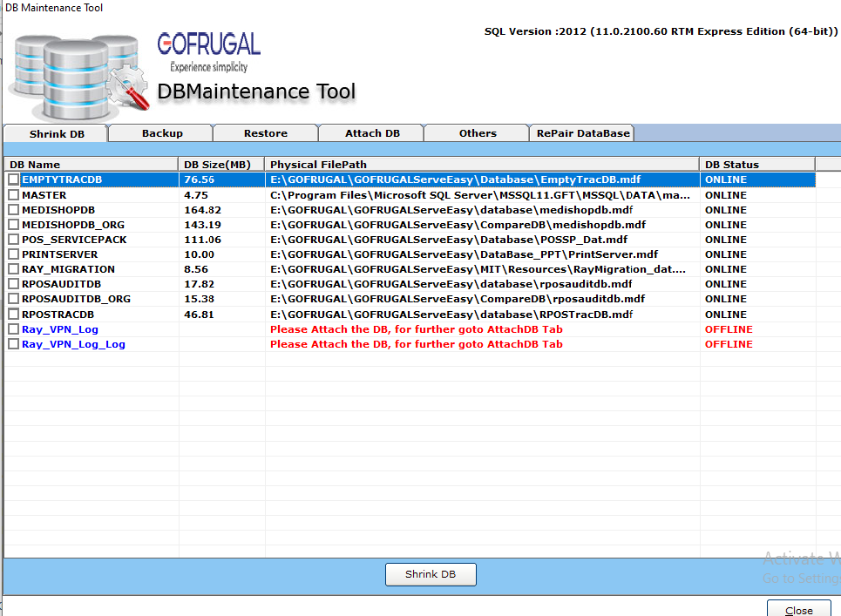This screenshot has width=841, height=616.
Task: Click the 143.19 size value
Action: pyautogui.click(x=202, y=225)
